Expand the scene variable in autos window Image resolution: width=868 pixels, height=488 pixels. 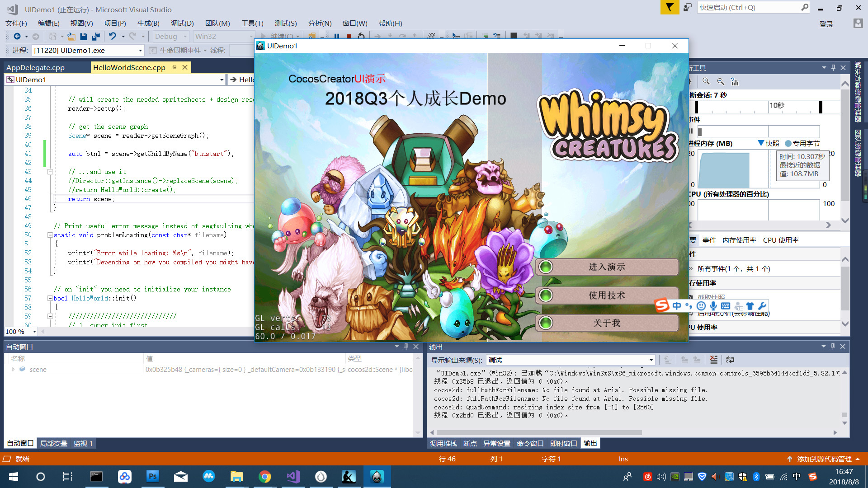coord(13,369)
